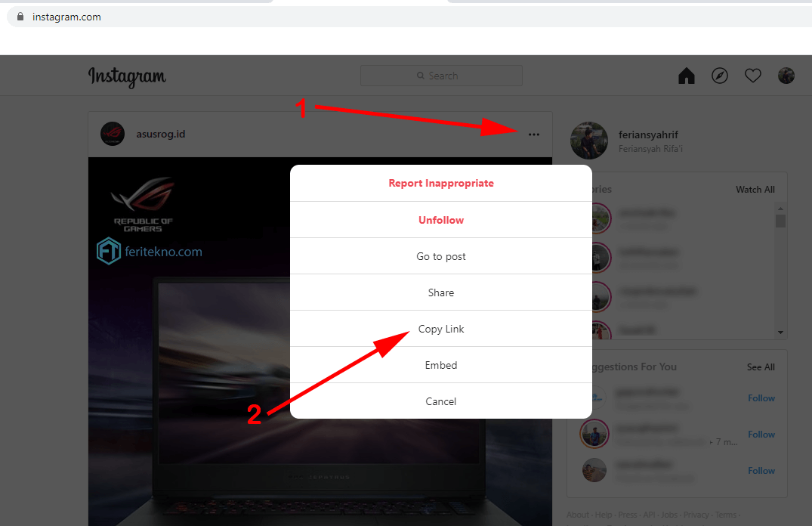Choose Embed from the dialog
The width and height of the screenshot is (812, 526).
(440, 365)
